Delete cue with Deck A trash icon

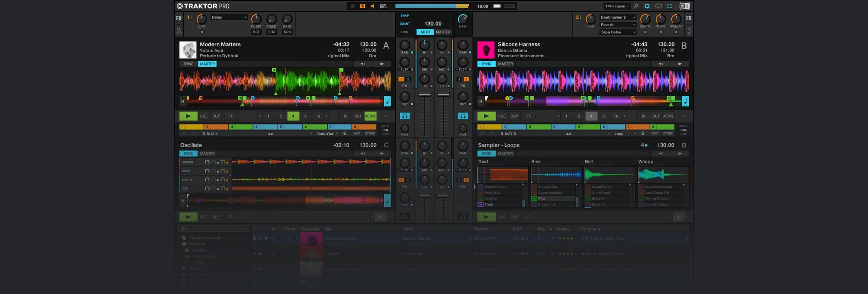tap(345, 134)
